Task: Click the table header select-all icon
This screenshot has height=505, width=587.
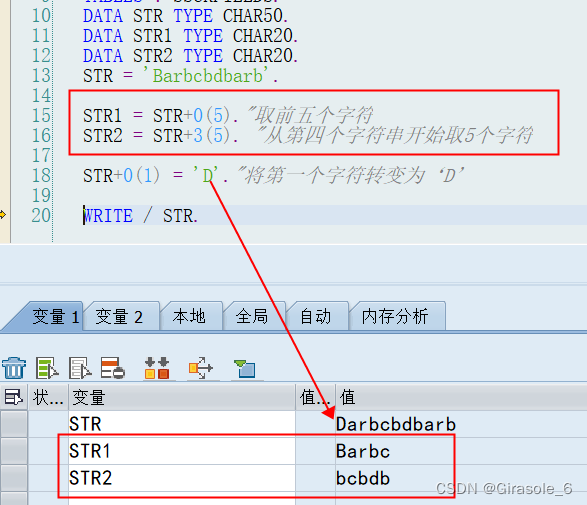Action: 13,397
